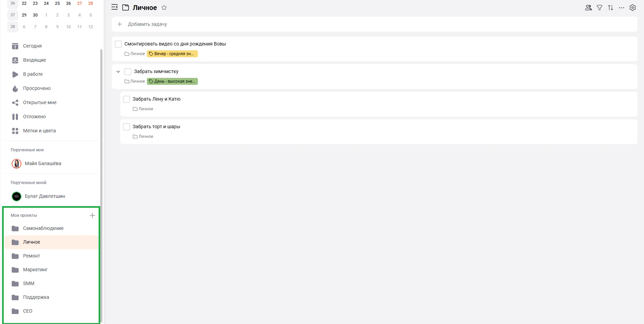Select calendar date 25
Viewport: 644px width, 324px height.
point(57,3)
